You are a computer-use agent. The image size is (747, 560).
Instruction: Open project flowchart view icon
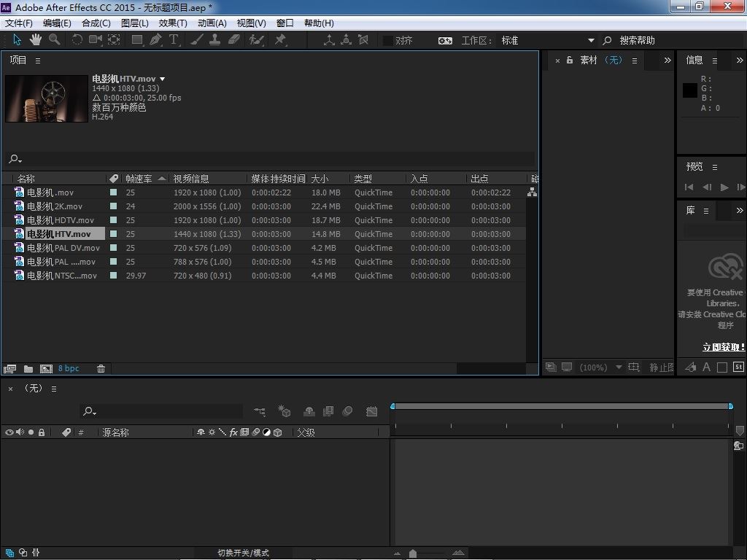point(532,192)
